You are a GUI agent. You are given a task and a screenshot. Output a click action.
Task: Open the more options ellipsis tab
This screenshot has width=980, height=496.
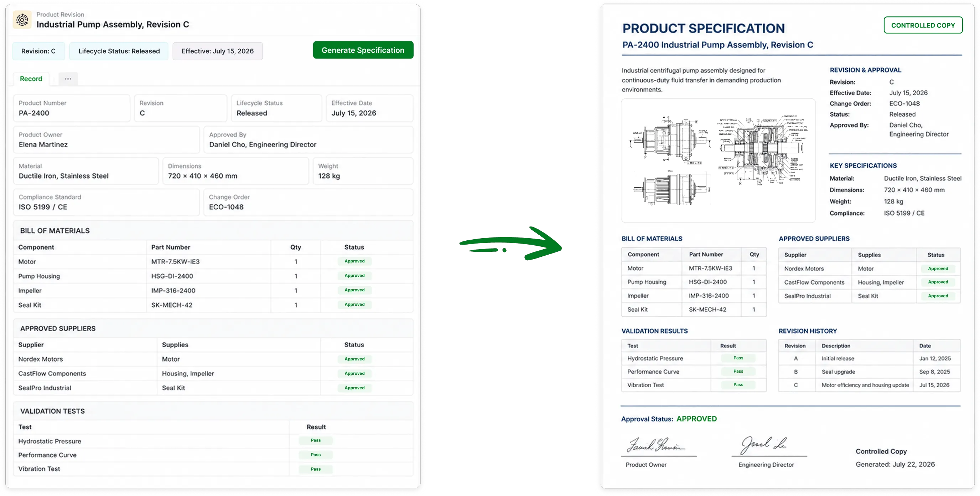tap(68, 79)
